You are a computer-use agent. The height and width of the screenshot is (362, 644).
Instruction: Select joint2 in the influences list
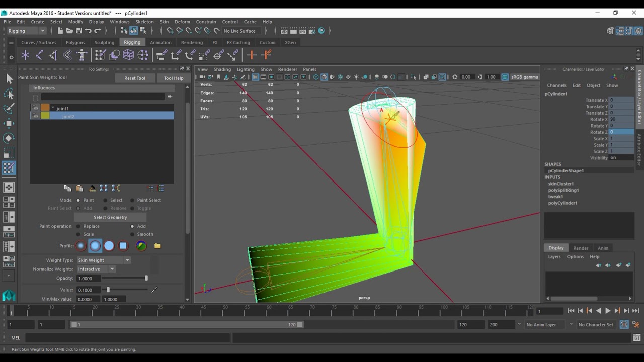[102, 116]
